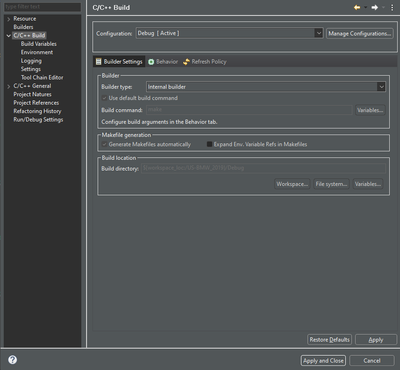Click the green Behavior tab icon
Screen dimensions: 400x370
coord(151,62)
